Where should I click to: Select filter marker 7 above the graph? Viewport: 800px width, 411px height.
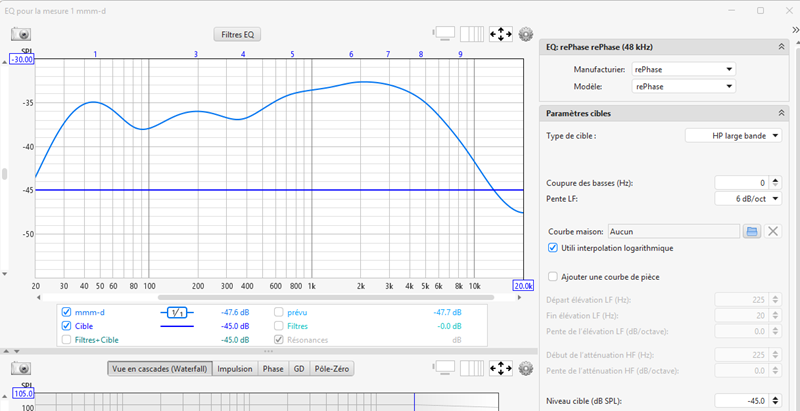tap(388, 54)
